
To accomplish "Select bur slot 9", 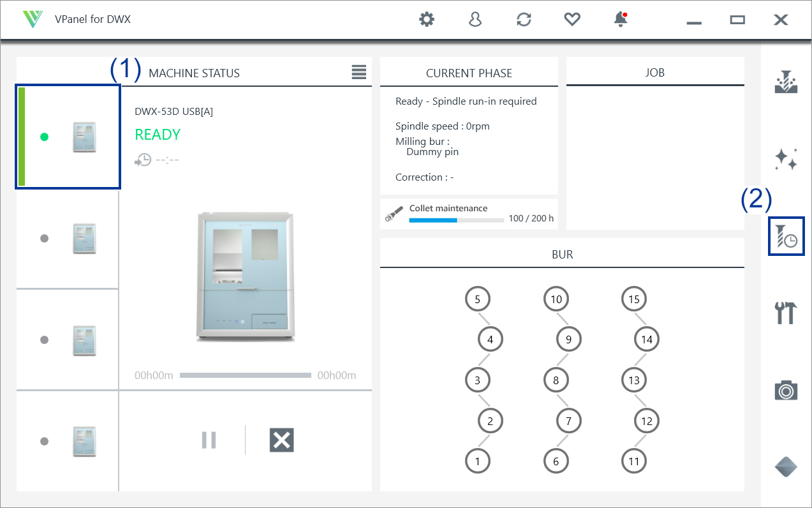I will point(569,340).
